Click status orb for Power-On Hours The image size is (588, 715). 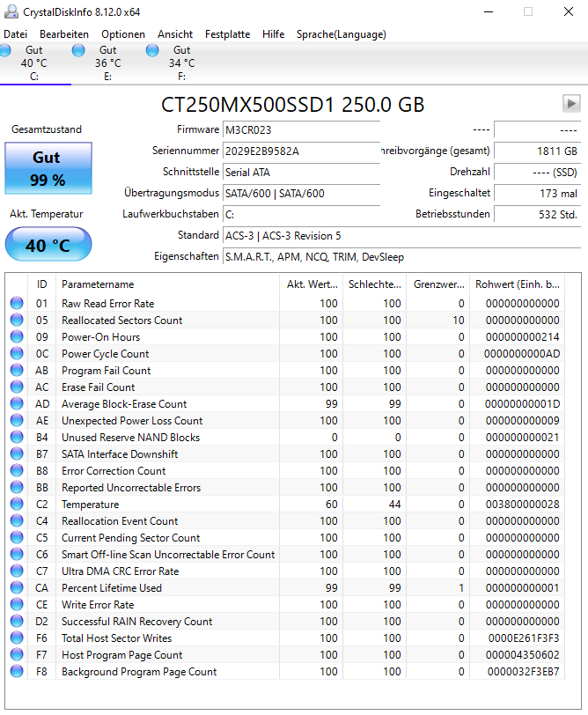tap(17, 337)
